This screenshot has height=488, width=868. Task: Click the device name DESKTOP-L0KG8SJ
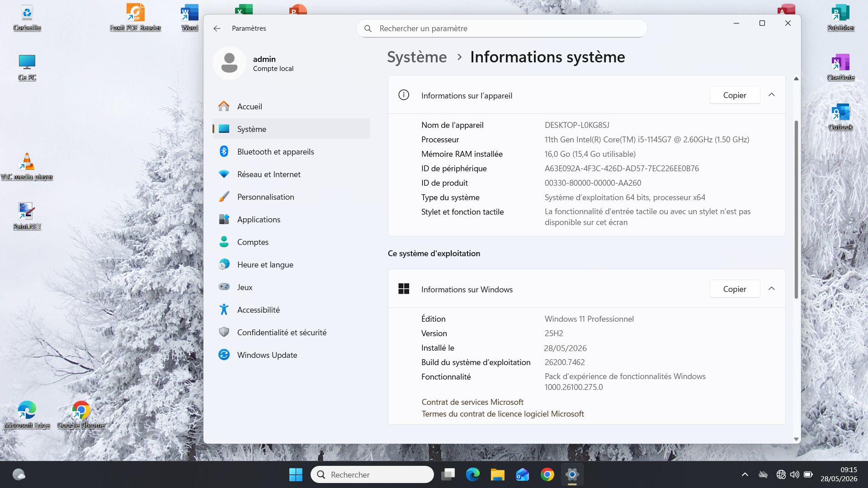pyautogui.click(x=577, y=125)
